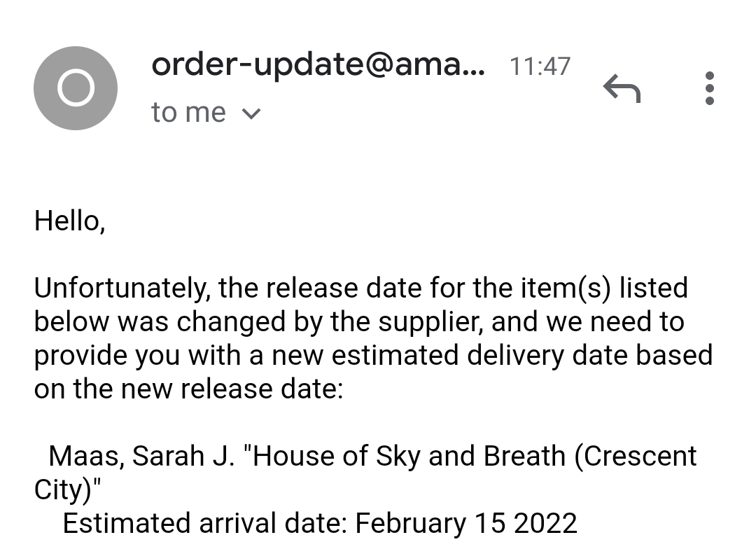Click the word "supplier" in the body
The image size is (756, 556).
click(x=417, y=321)
